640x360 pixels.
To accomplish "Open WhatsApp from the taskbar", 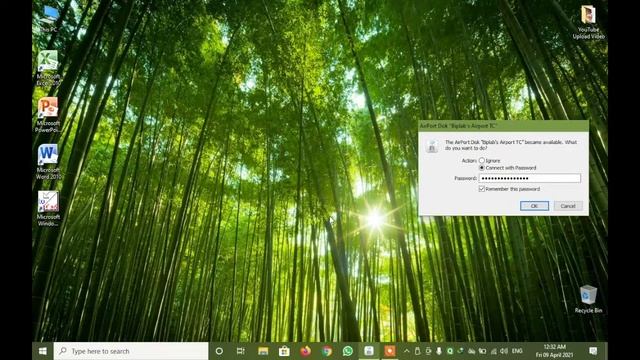I will [x=348, y=351].
